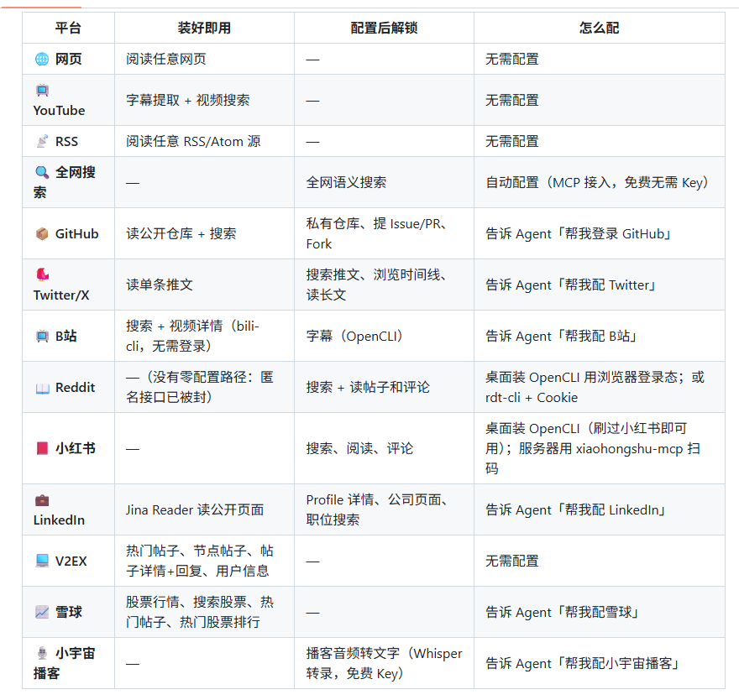This screenshot has height=700, width=739.
Task: Click the 雪球 platform name
Action: [x=68, y=612]
